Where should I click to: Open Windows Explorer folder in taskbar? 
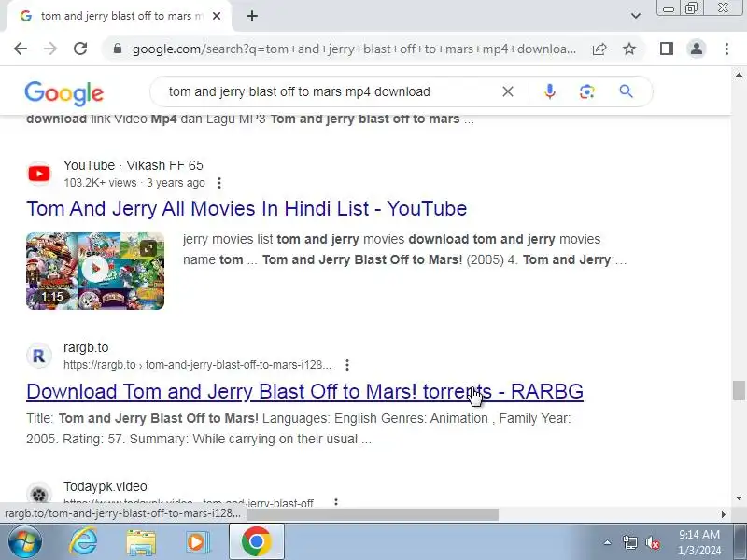pyautogui.click(x=141, y=542)
